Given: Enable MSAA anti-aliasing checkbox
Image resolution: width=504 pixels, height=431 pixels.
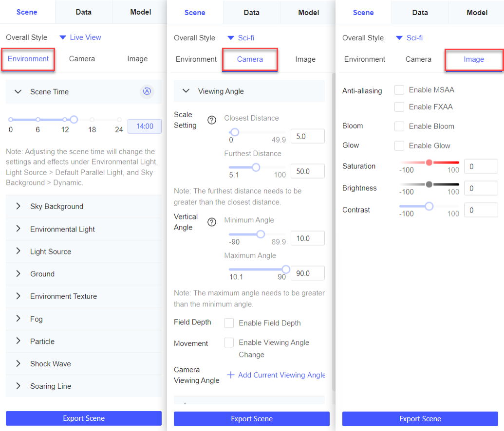Looking at the screenshot, I should point(399,90).
